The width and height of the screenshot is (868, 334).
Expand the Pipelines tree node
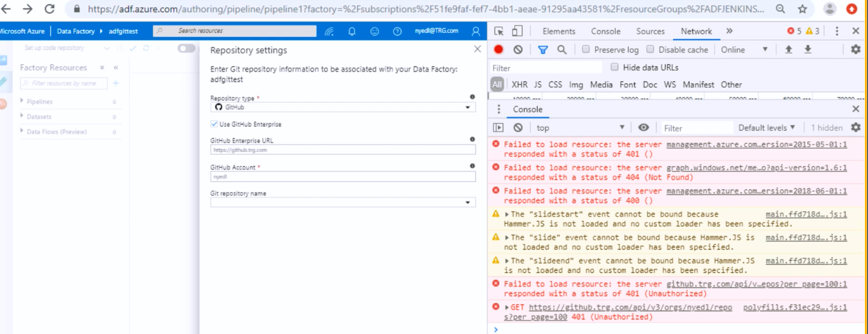pos(22,101)
